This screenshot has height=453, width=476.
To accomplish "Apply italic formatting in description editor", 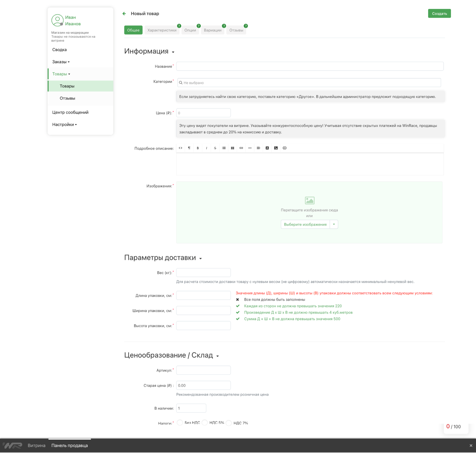I will [x=206, y=148].
